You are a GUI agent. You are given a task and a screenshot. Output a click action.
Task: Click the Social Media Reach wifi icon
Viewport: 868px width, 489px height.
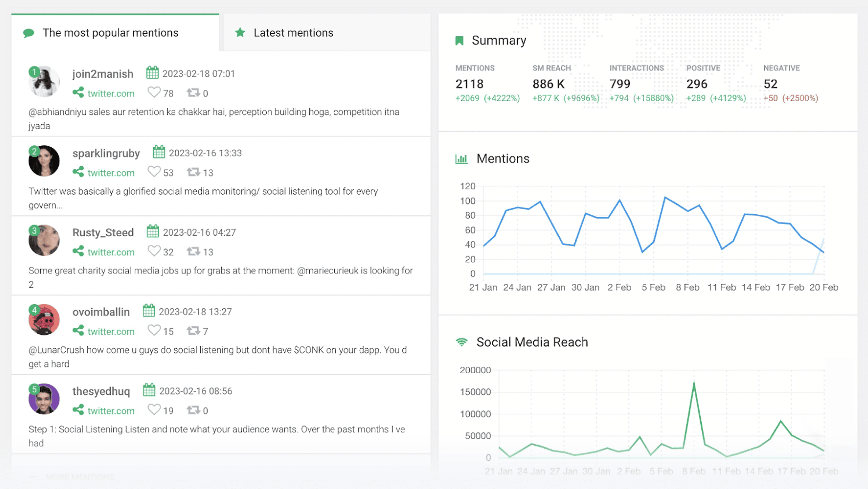(461, 342)
